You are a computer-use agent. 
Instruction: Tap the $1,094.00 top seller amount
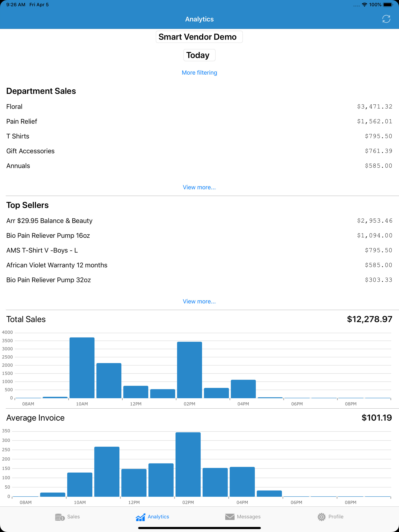pyautogui.click(x=375, y=235)
